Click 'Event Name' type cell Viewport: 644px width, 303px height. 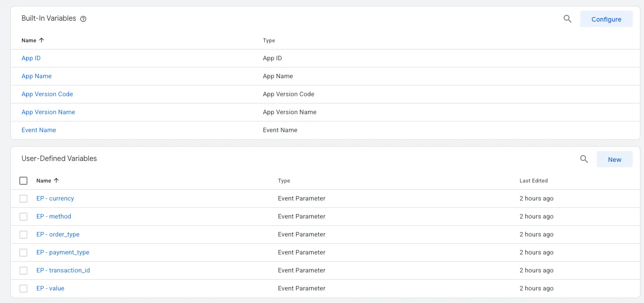click(x=280, y=130)
